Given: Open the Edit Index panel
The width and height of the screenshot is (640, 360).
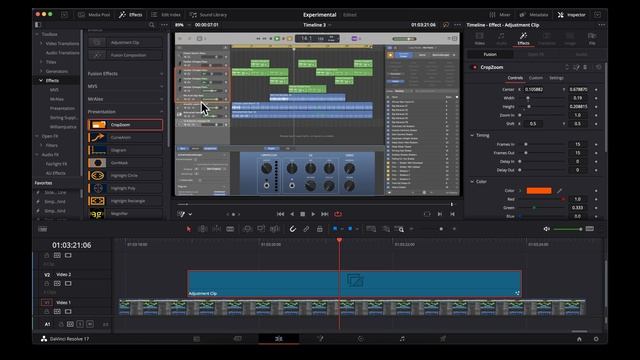Looking at the screenshot, I should tap(166, 15).
